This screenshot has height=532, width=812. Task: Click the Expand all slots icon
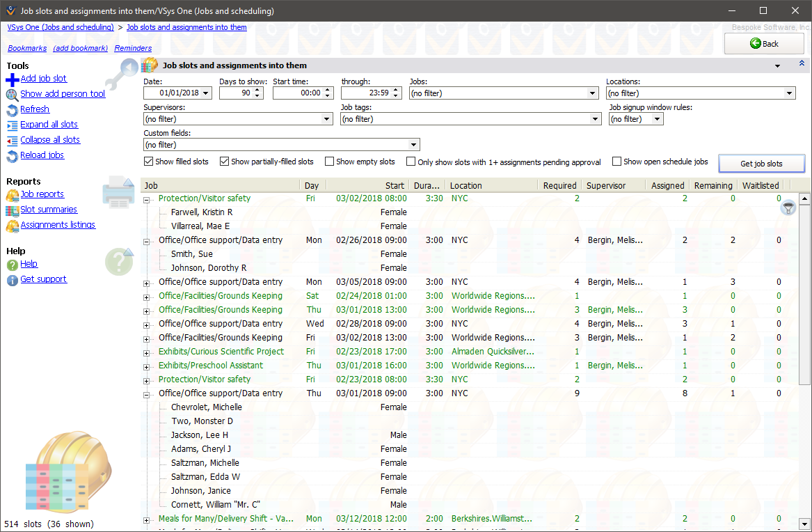point(13,125)
